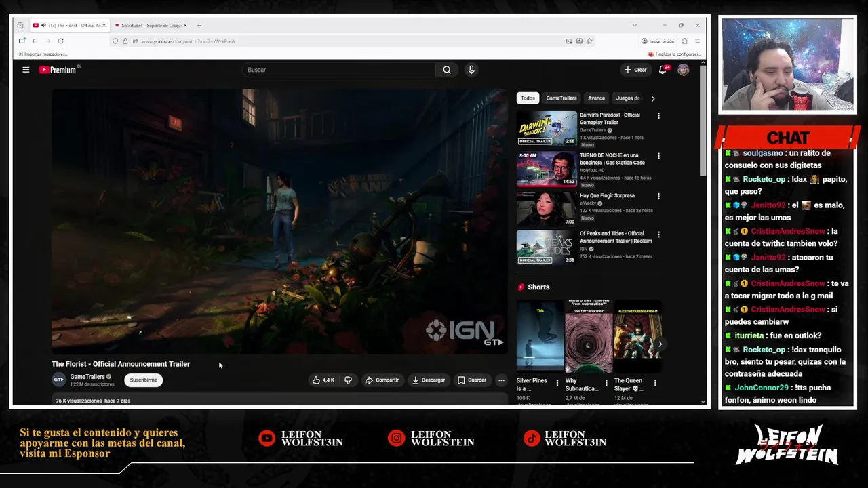Select the GameTrailers filter chip
This screenshot has height=488, width=868.
(561, 98)
